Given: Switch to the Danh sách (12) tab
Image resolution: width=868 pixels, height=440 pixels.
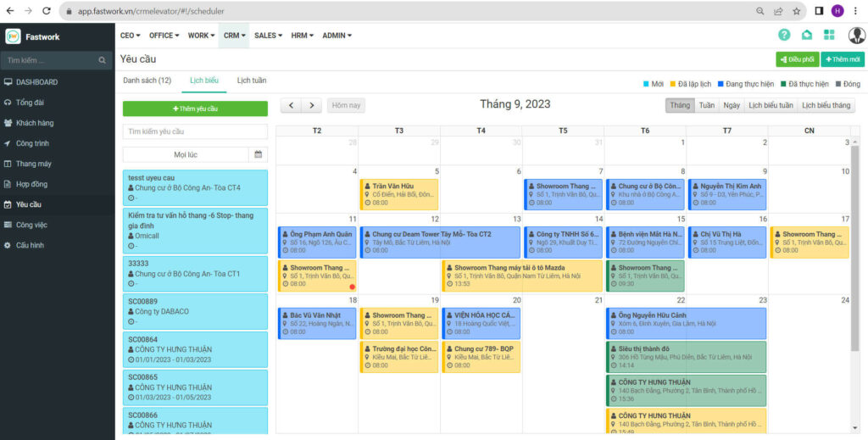Looking at the screenshot, I should tap(147, 81).
